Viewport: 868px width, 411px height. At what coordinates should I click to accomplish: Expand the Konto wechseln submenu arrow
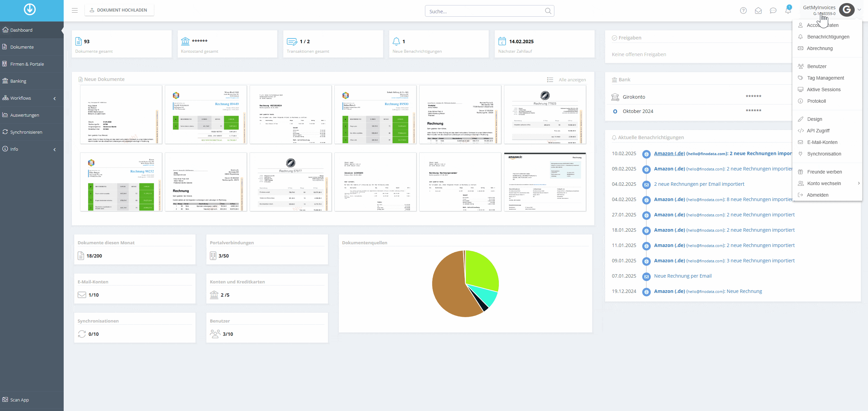pyautogui.click(x=859, y=183)
